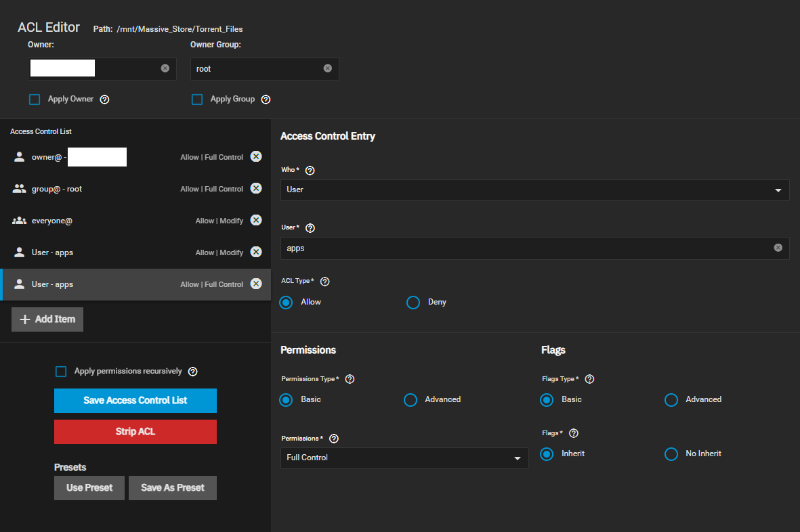
Task: Choose Advanced flags type
Action: pos(671,400)
